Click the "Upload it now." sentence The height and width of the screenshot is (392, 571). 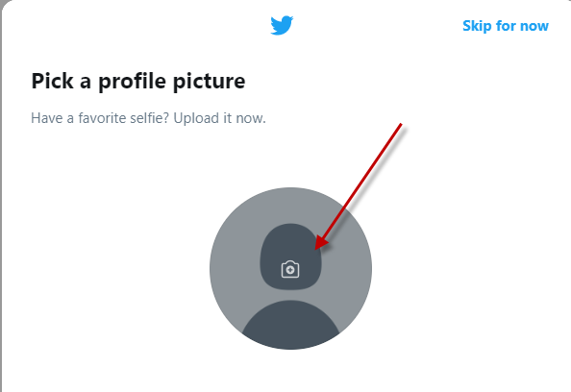point(219,118)
